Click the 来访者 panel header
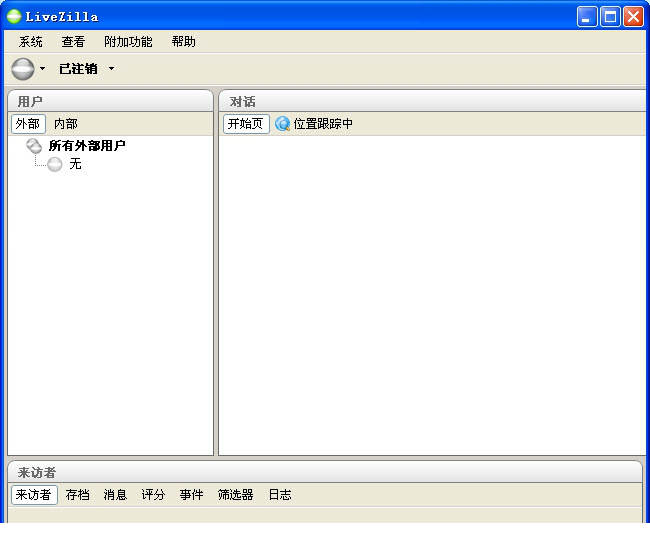Screen dimensions: 650x543 (325, 472)
